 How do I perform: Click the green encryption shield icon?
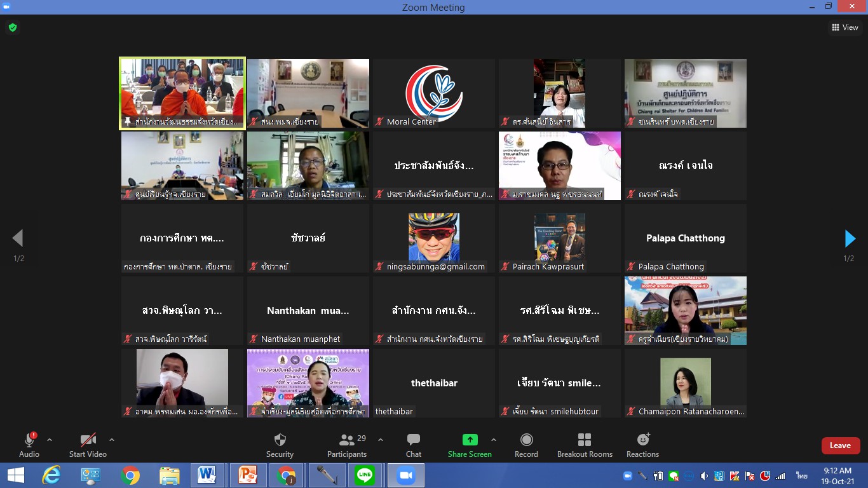[13, 28]
